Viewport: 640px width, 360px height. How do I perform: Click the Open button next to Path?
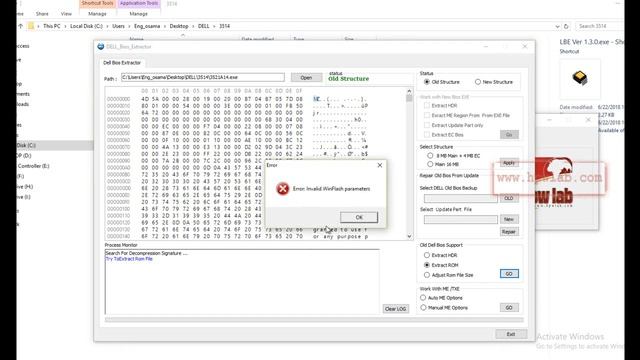pyautogui.click(x=306, y=77)
